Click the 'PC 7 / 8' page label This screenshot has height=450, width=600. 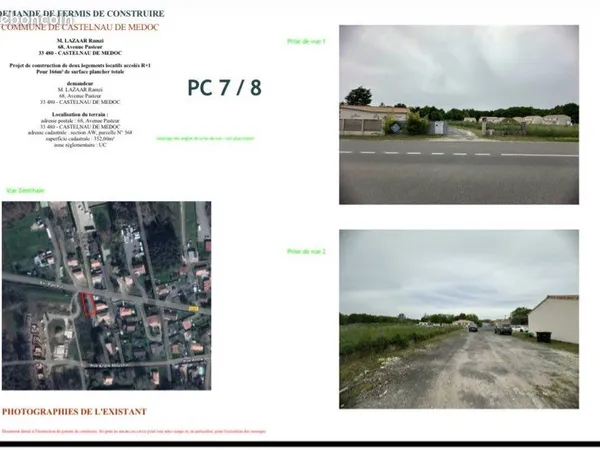point(225,88)
